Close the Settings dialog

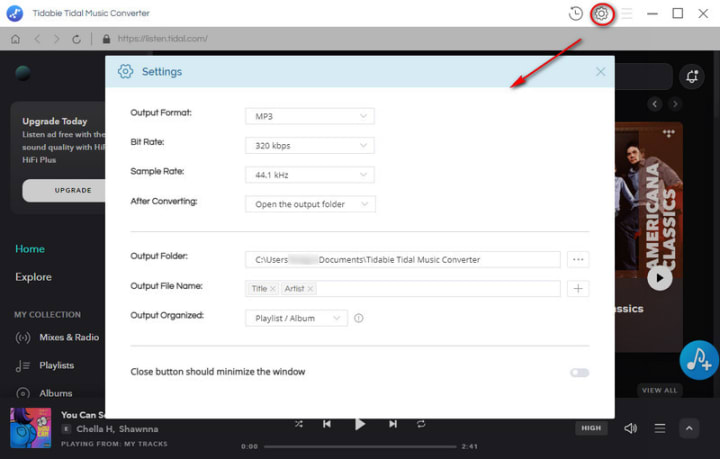600,72
